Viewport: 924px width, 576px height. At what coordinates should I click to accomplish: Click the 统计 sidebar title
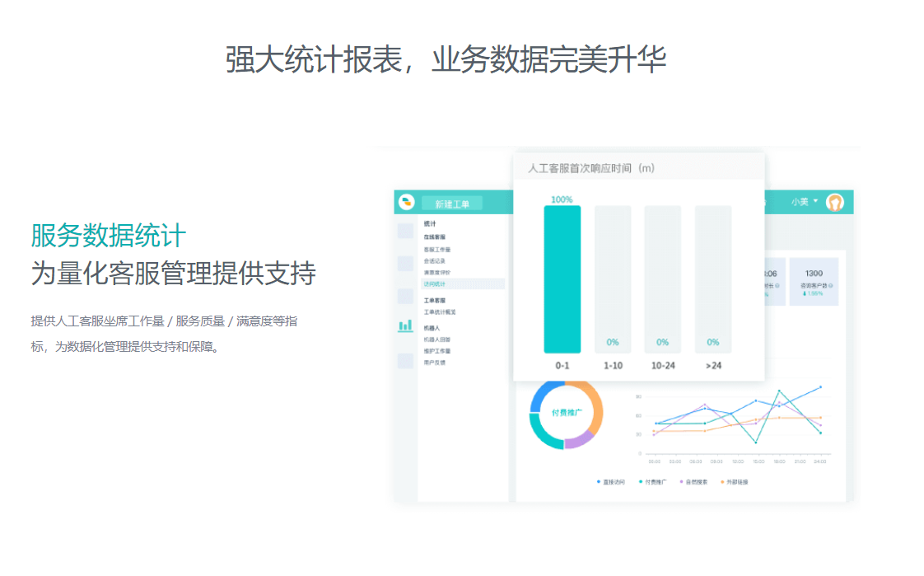click(430, 224)
